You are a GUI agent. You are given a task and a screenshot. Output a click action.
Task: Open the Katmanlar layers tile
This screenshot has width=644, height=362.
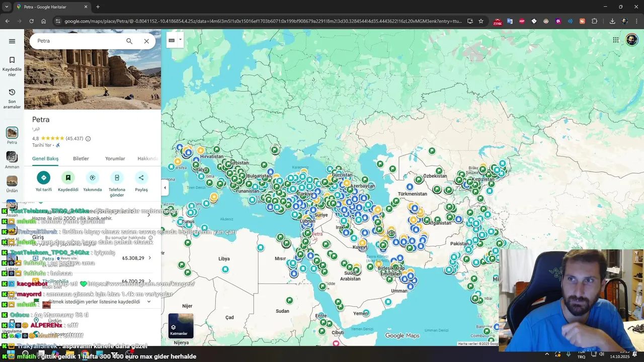tap(181, 326)
